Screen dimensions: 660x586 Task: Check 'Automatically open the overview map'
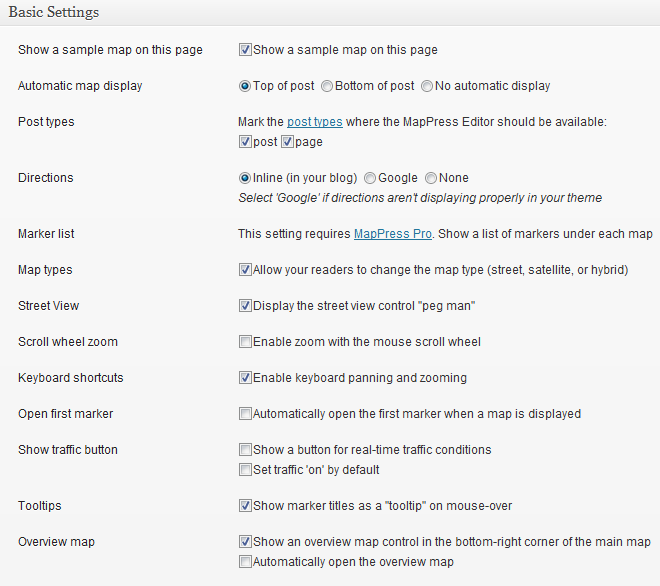coord(245,562)
